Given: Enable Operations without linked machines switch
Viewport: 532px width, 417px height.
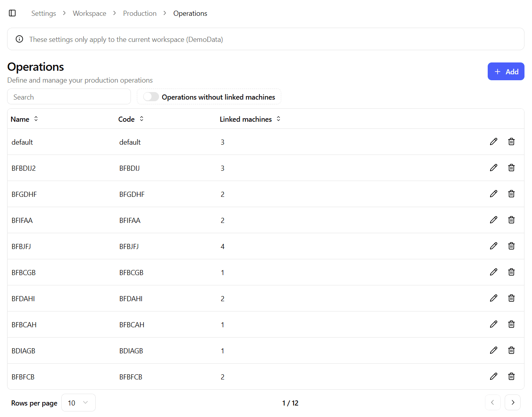Looking at the screenshot, I should [x=151, y=97].
